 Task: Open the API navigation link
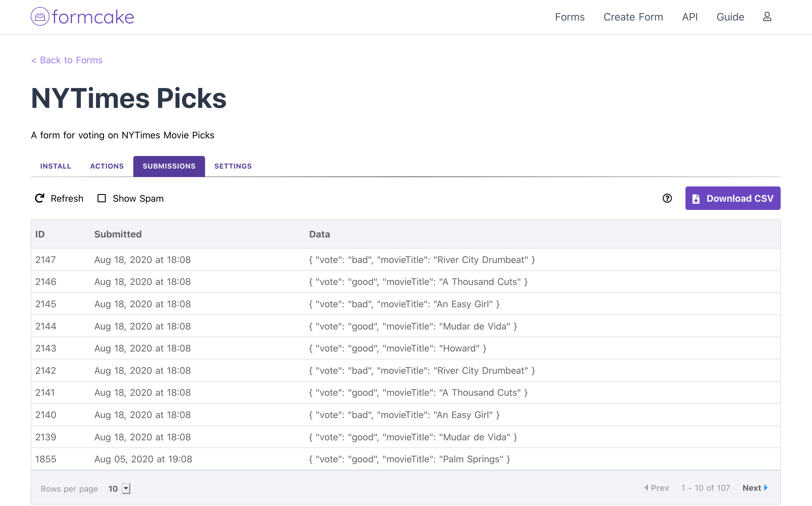point(690,17)
